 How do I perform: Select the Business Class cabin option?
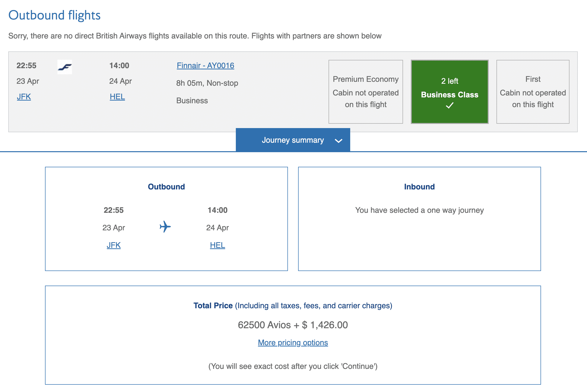(449, 92)
